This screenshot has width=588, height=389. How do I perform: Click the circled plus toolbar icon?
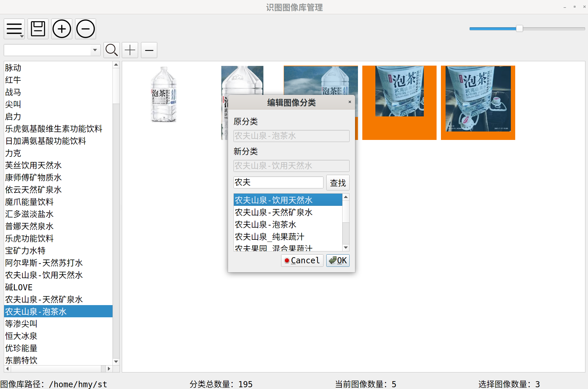pyautogui.click(x=62, y=29)
